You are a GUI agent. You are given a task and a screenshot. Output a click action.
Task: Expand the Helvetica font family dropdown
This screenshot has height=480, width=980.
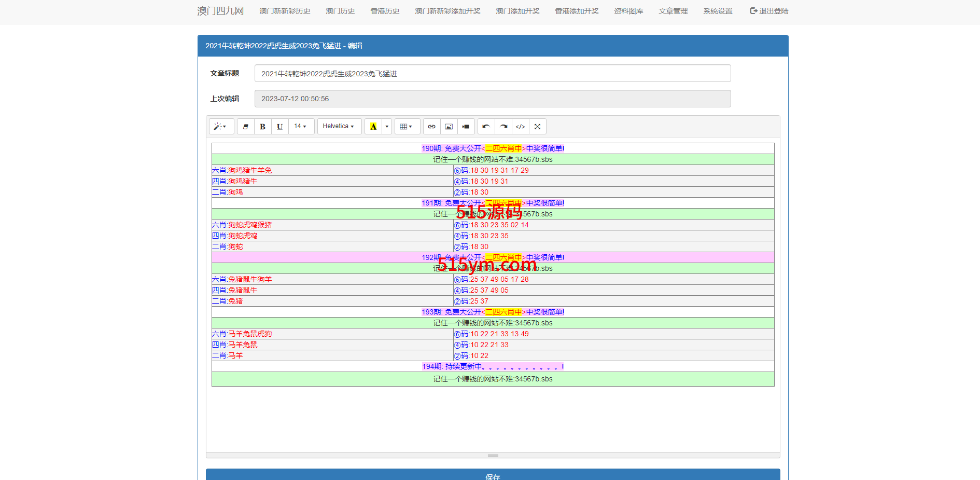(x=339, y=126)
